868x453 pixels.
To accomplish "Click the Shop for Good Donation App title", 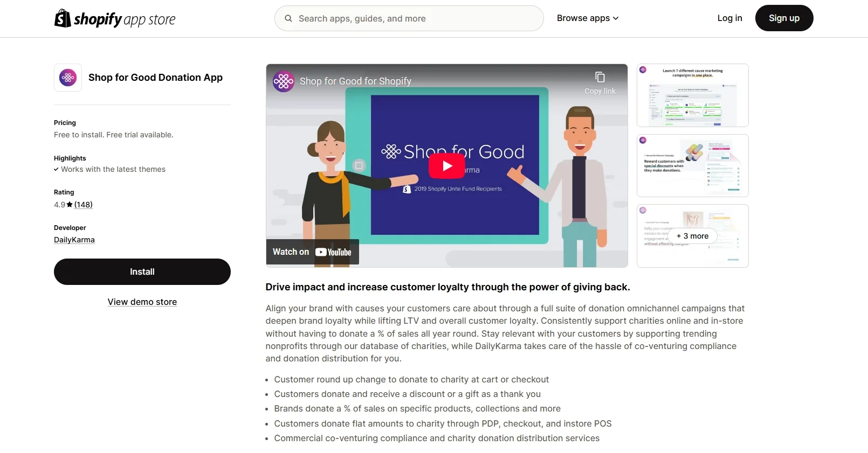I will pyautogui.click(x=155, y=78).
